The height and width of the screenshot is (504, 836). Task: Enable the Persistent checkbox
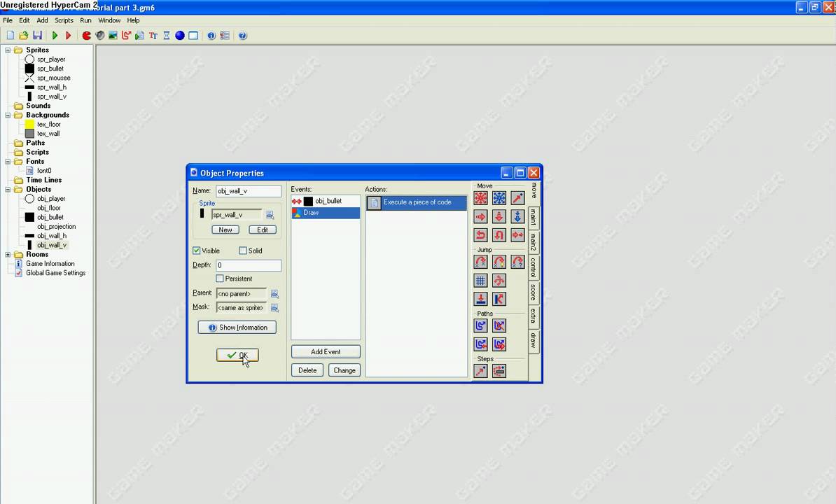[220, 279]
